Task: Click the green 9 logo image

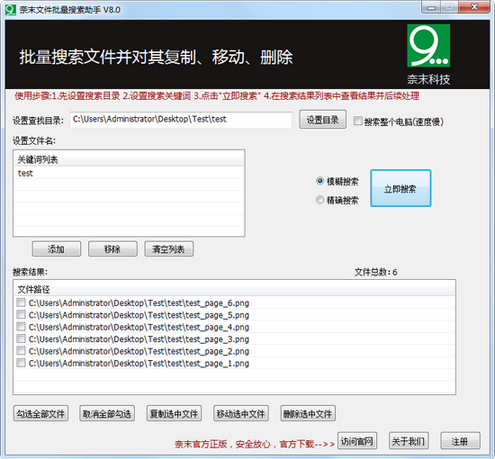Action: (428, 46)
